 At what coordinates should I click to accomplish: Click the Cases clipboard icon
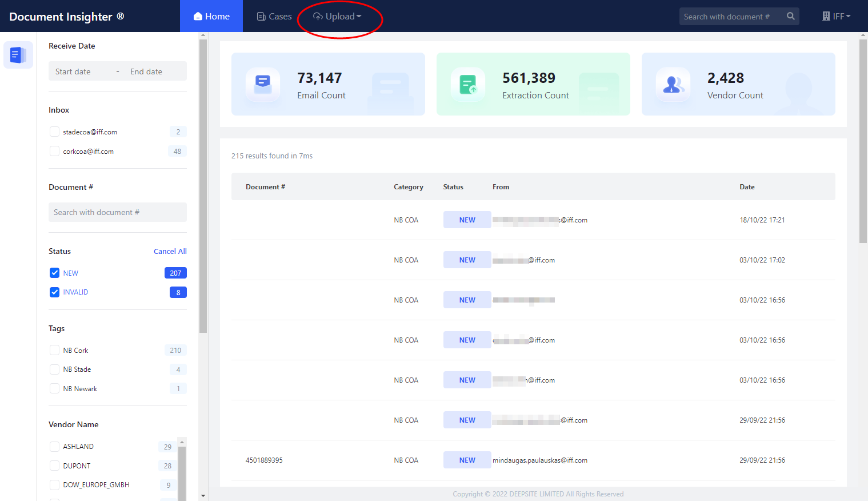point(261,17)
